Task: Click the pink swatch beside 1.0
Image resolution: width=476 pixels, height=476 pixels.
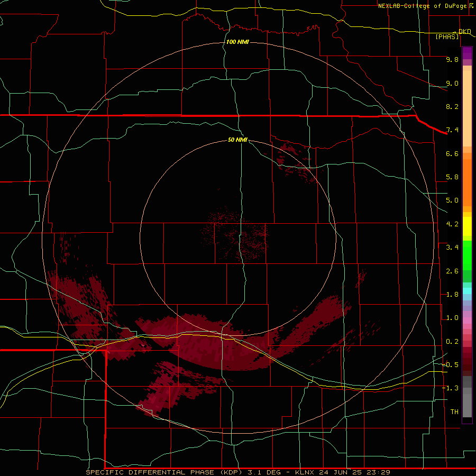Action: click(x=467, y=321)
